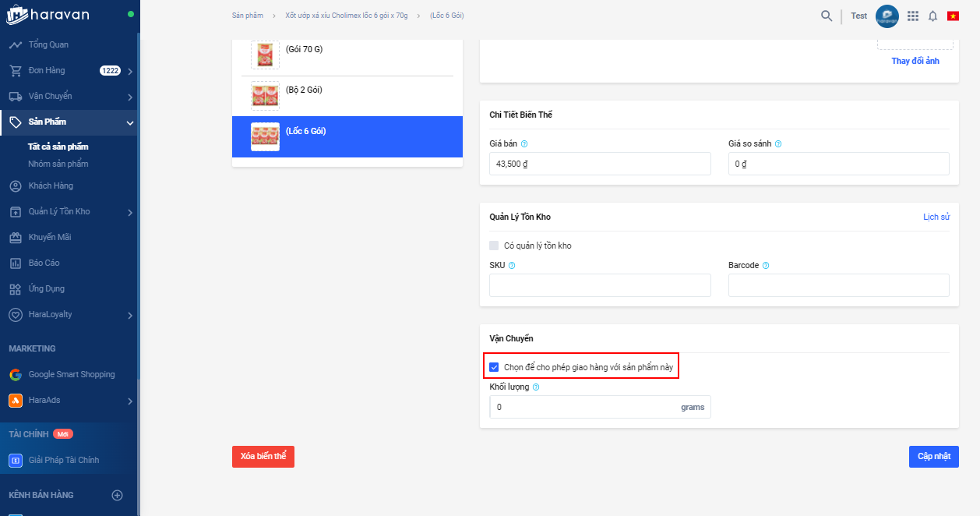Open the Lịch sử inventory link
This screenshot has width=980, height=516.
tap(936, 217)
